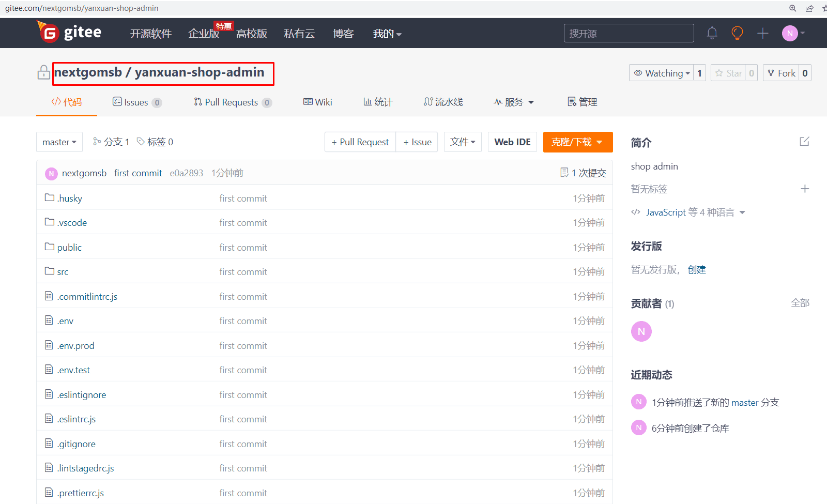Viewport: 827px width, 504px height.
Task: Open 企业版 in top navigation
Action: coord(204,34)
